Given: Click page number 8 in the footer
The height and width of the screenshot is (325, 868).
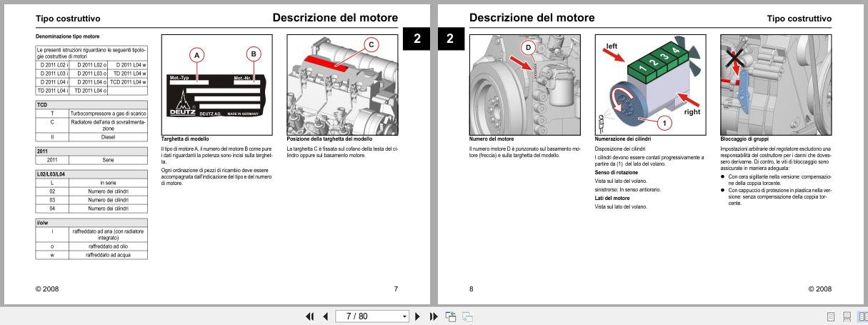Looking at the screenshot, I should click(472, 289).
